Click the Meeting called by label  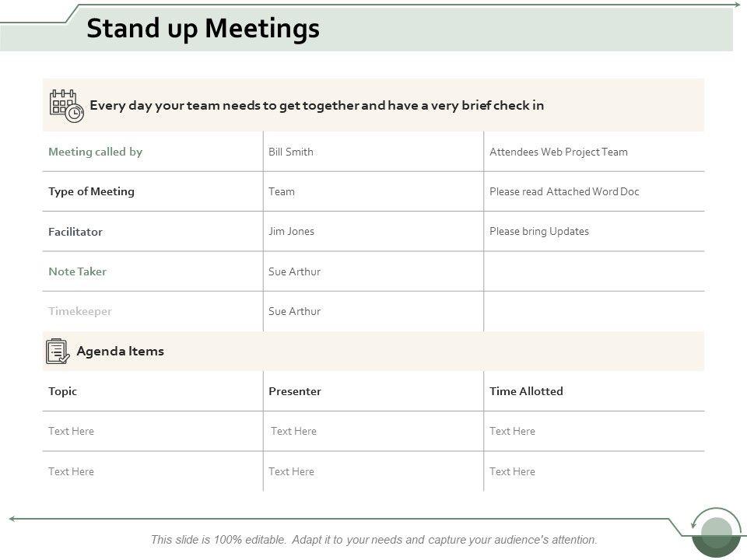click(95, 152)
